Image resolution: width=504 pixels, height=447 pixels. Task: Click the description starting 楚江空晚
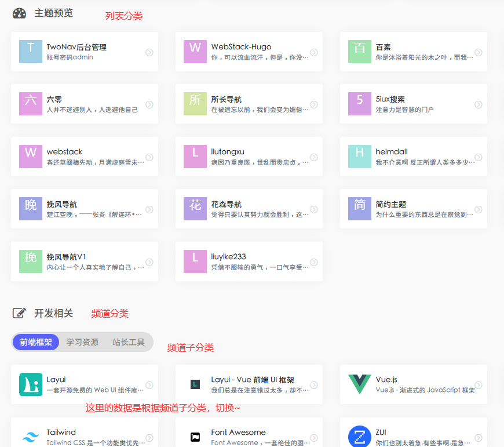[x=94, y=215]
